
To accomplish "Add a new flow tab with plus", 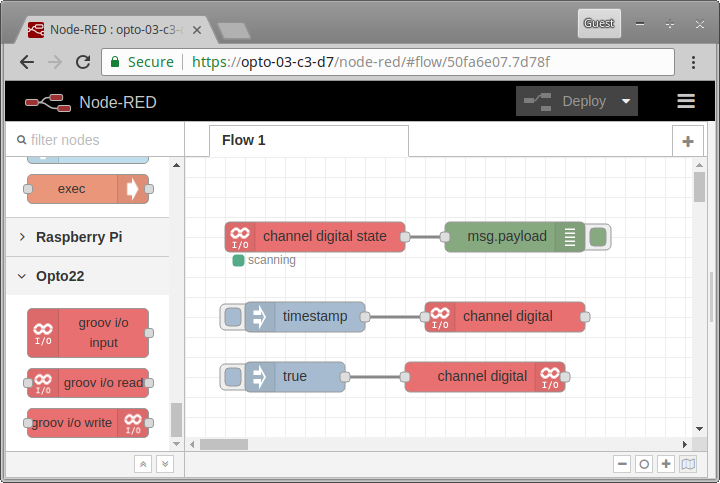I will tap(687, 141).
